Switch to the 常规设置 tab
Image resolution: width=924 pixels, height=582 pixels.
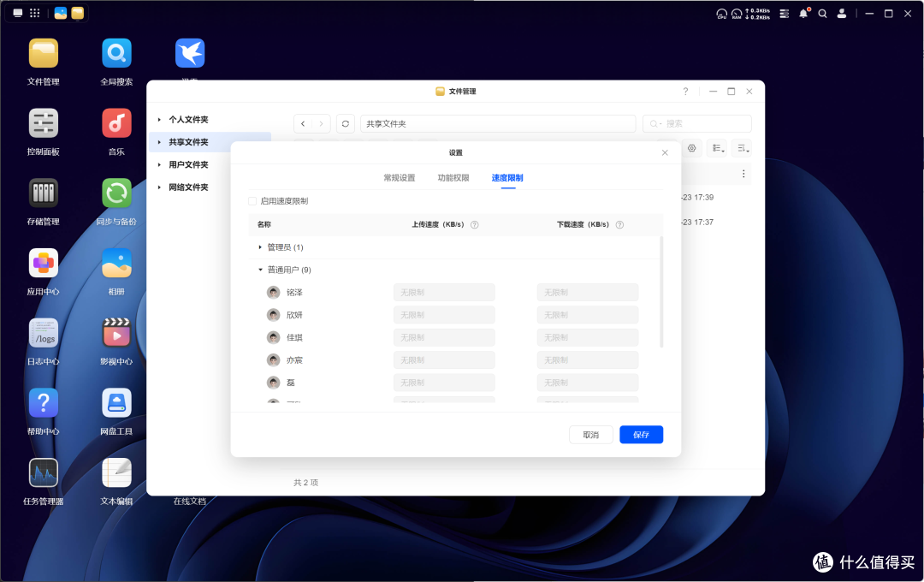point(400,177)
